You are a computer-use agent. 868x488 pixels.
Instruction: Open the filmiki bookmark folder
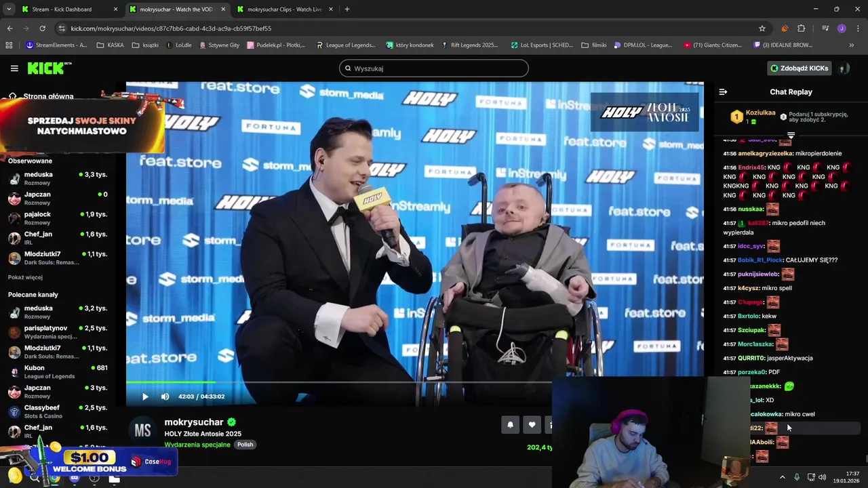pyautogui.click(x=594, y=45)
